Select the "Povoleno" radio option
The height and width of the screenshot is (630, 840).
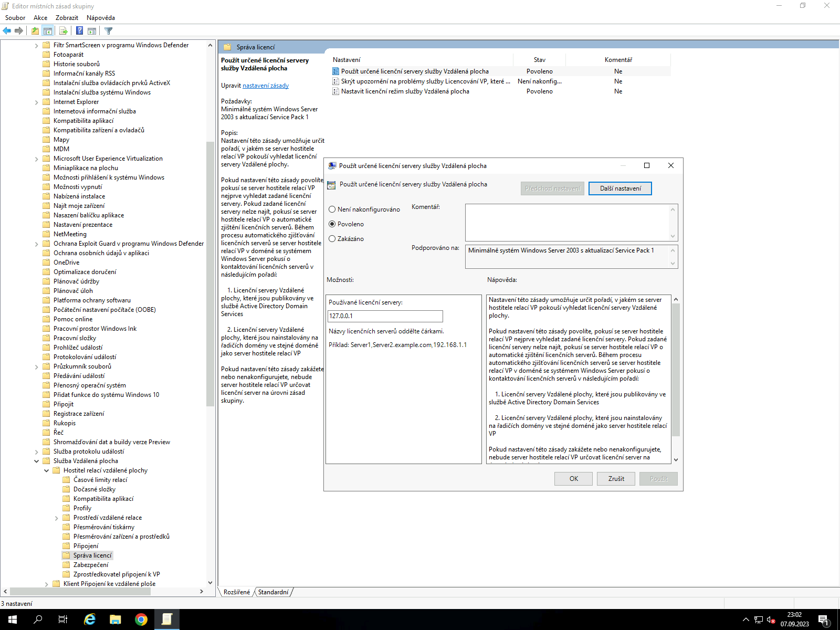click(x=332, y=224)
